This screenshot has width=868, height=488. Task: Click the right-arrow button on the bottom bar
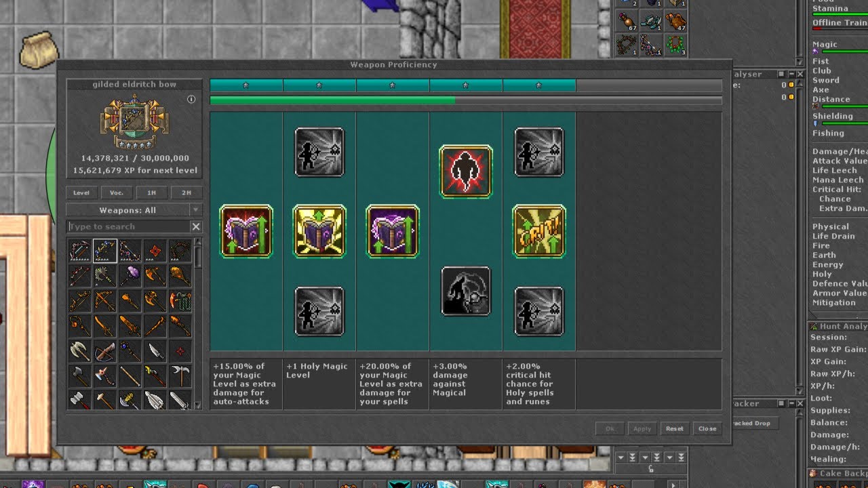pos(673,485)
